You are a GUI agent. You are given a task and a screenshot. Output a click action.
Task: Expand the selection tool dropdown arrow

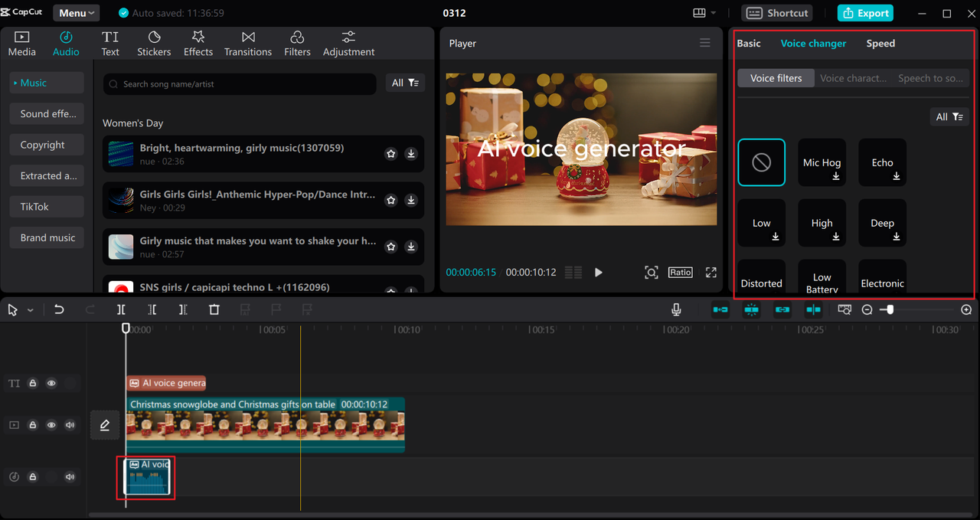[31, 310]
